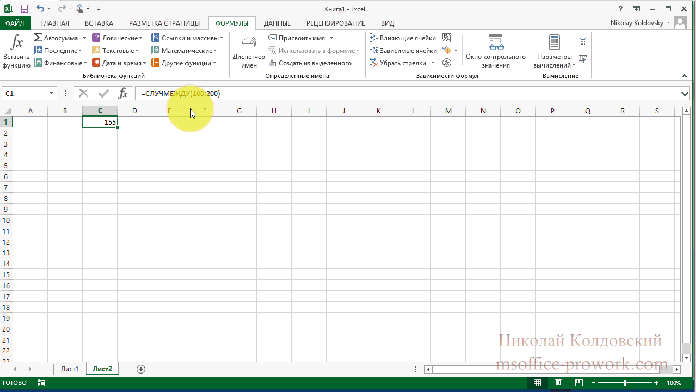696x392 pixels.
Task: Toggle Page Break Preview view button
Action: pos(579,382)
